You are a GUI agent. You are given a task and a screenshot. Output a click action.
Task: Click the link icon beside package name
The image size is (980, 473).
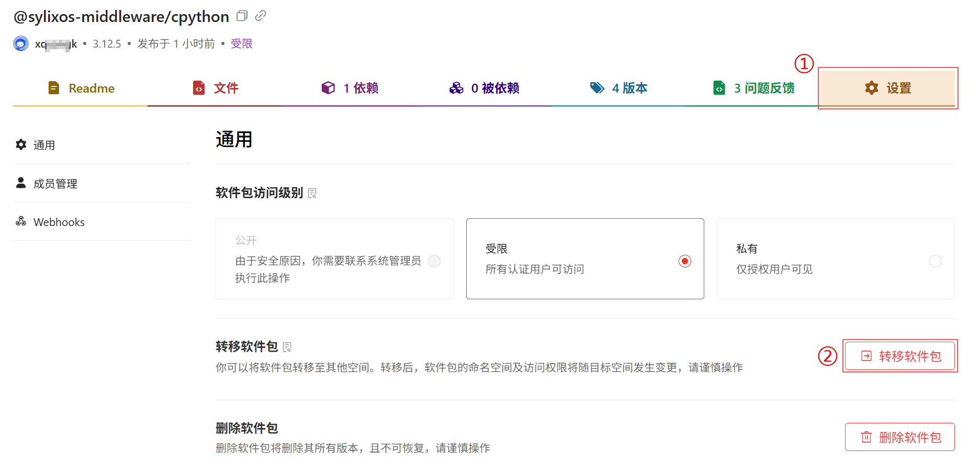coord(261,16)
